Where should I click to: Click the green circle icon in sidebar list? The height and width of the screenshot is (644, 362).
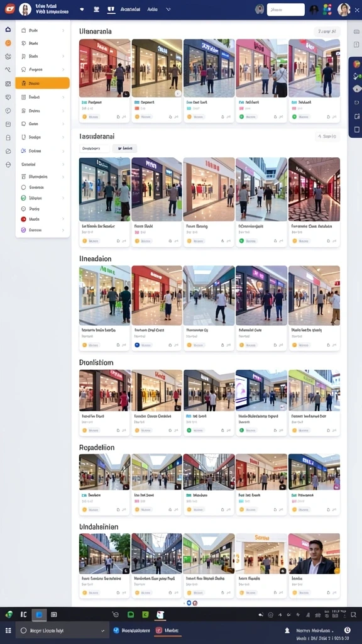[x=23, y=198]
